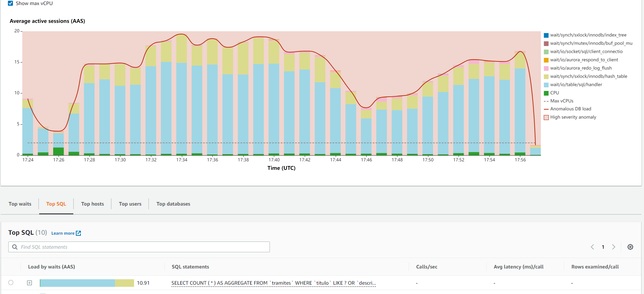This screenshot has height=294, width=644.
Task: Expand the SELECT COUNT query row
Action: 29,283
